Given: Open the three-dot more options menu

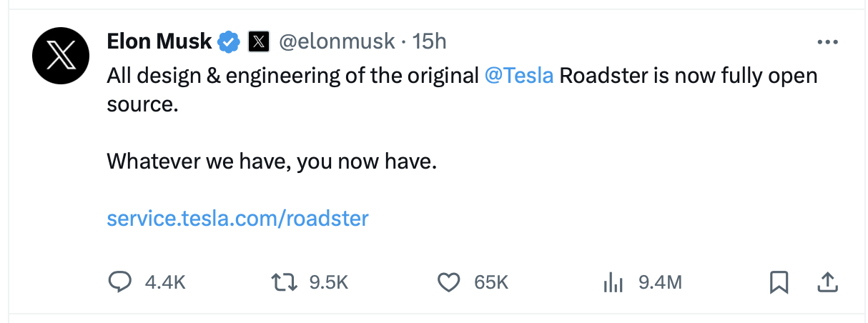Looking at the screenshot, I should (827, 42).
